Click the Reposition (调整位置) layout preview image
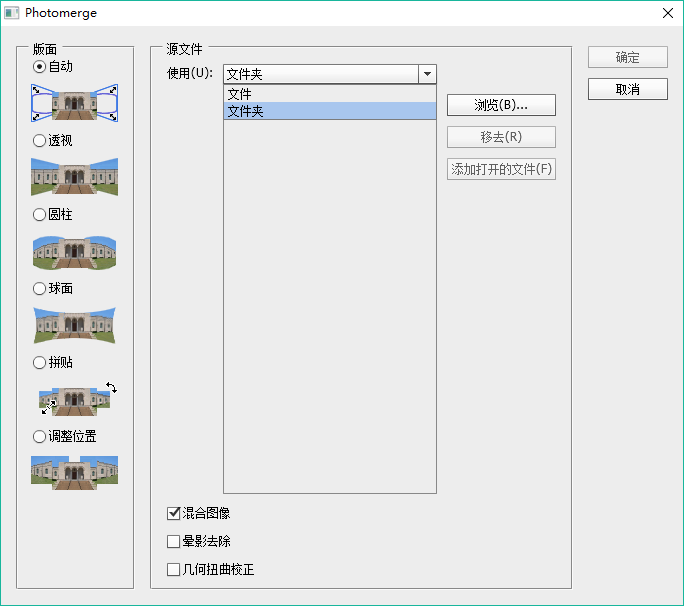This screenshot has height=606, width=684. point(75,472)
